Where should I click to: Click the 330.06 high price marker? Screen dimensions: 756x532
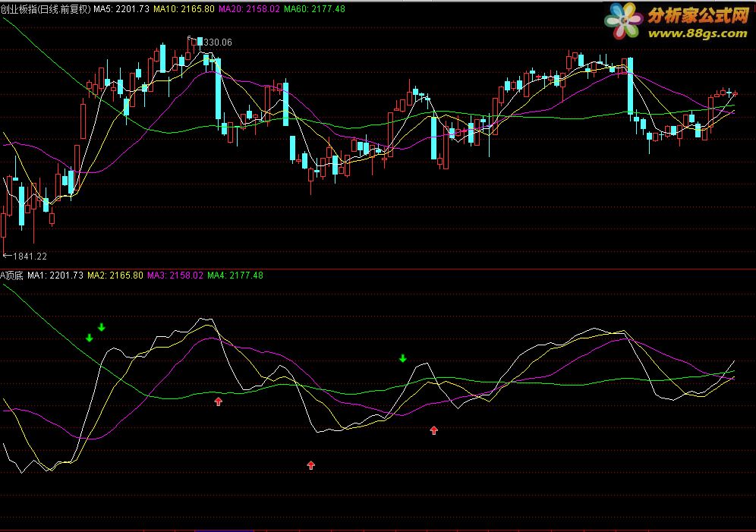click(217, 42)
